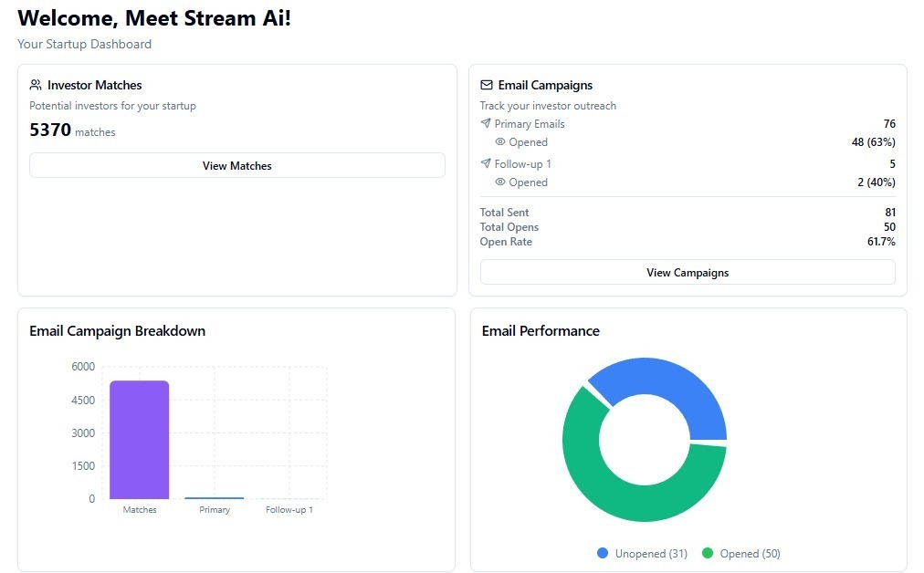Click the "Email Performance" chart title

pos(541,331)
